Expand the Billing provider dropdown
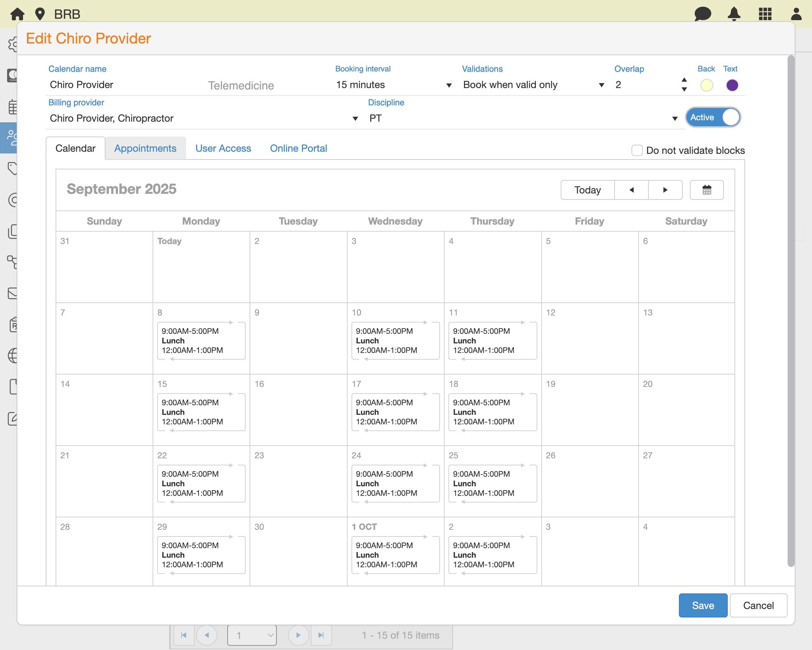The image size is (812, 650). pos(355,118)
